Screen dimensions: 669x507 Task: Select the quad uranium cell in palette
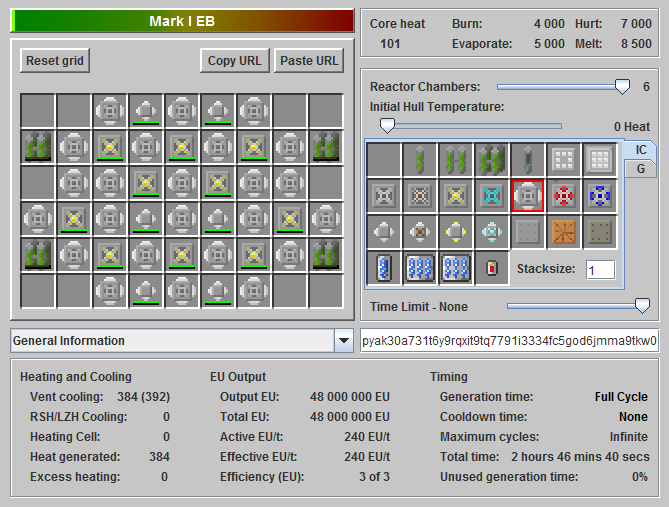pyautogui.click(x=492, y=160)
